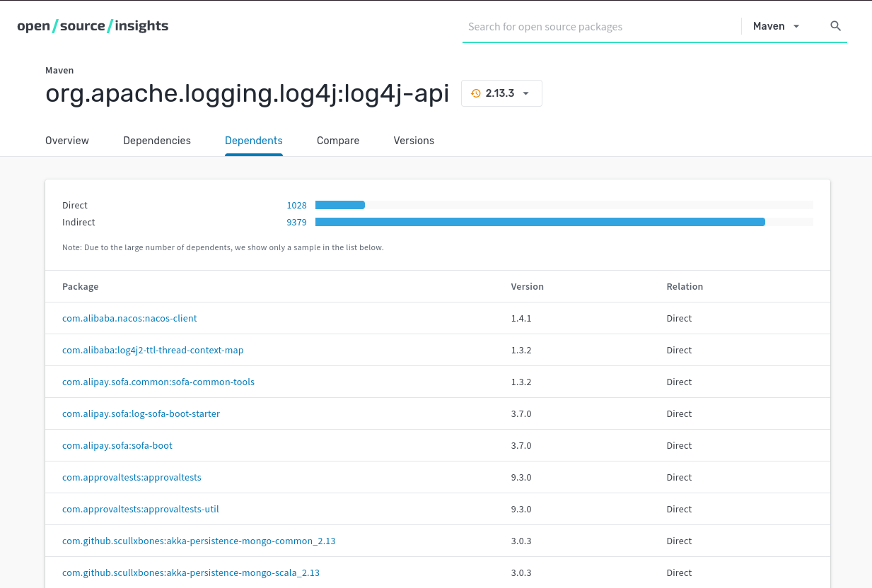Click the Direct label in the summary
The height and width of the screenshot is (588, 872).
75,205
